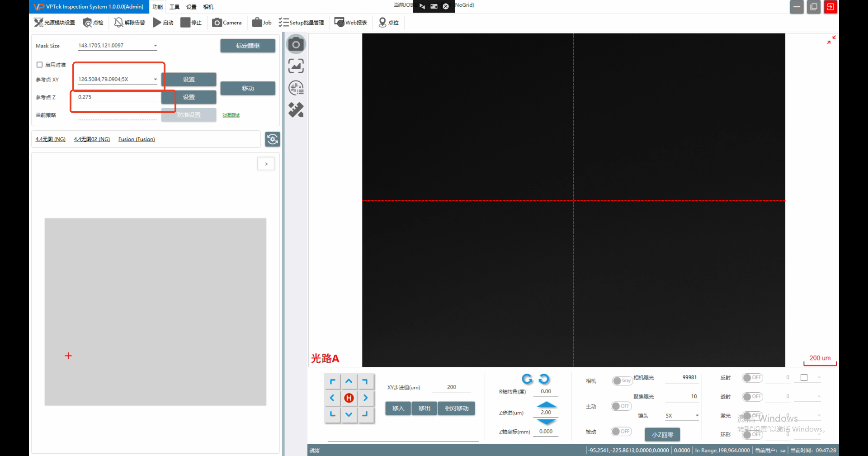The height and width of the screenshot is (456, 868).
Task: Click the 标定膜框 button
Action: click(x=248, y=46)
